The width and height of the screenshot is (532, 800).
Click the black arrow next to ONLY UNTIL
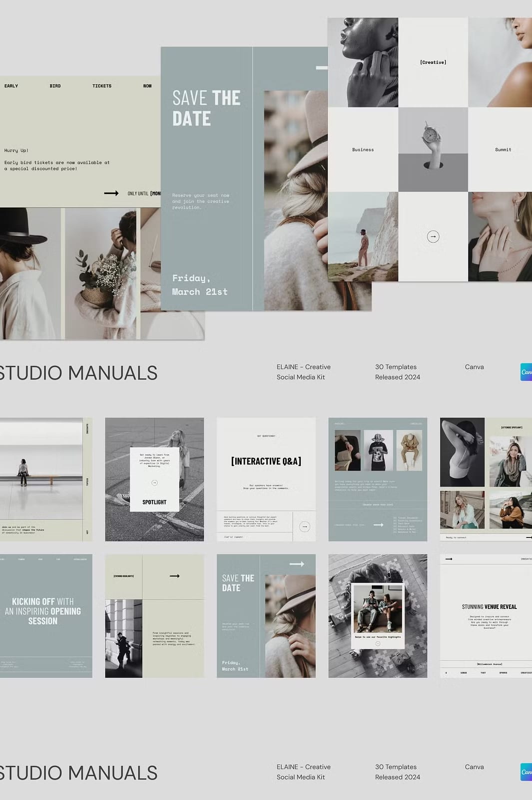pyautogui.click(x=111, y=193)
